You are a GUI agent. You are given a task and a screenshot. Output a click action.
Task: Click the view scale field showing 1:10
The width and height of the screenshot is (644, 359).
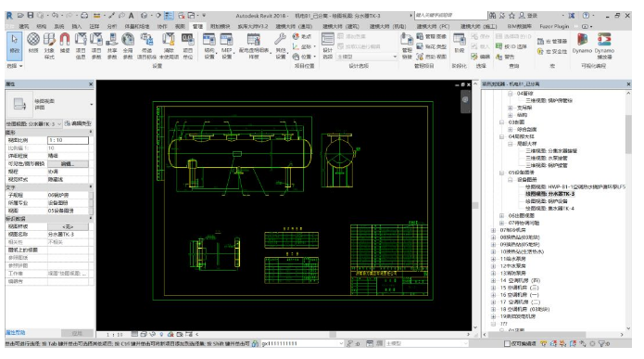[68, 140]
